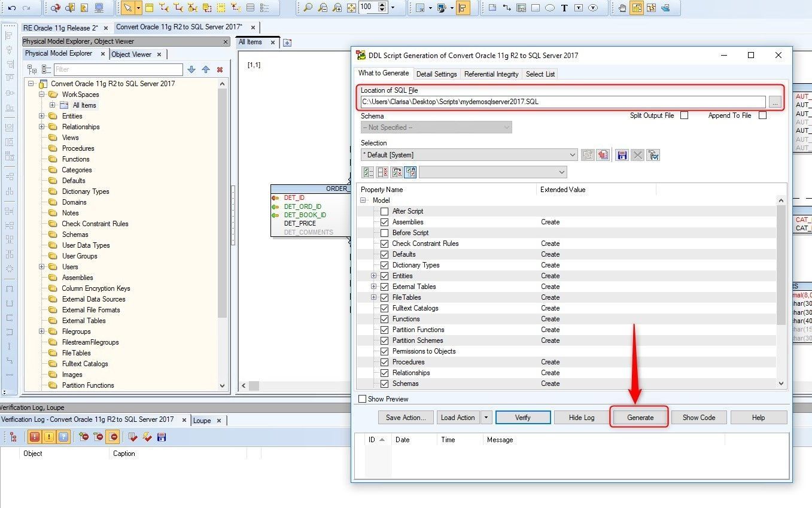Click the blue hints filter icon in Verification Log
Viewport: 812px width, 508px height.
click(x=63, y=437)
